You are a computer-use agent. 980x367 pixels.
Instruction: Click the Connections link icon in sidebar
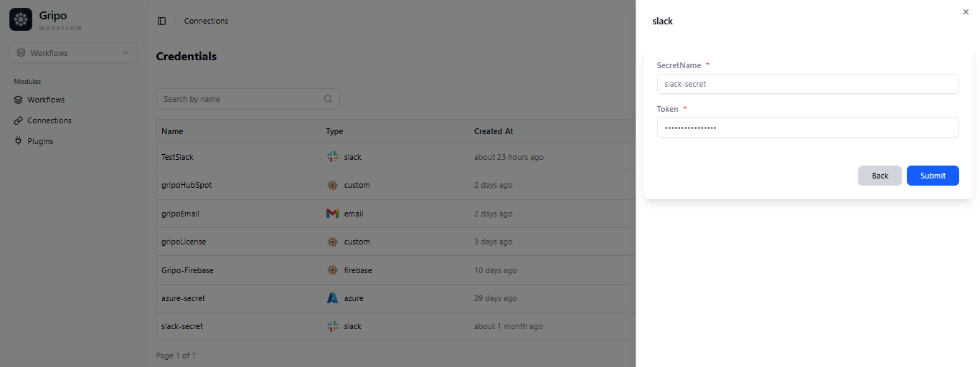(19, 120)
